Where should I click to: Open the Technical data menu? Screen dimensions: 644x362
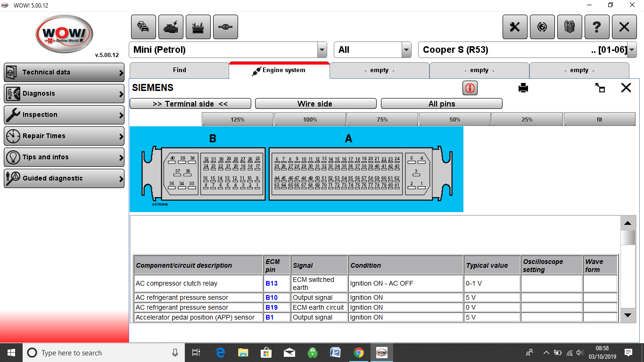pos(64,73)
